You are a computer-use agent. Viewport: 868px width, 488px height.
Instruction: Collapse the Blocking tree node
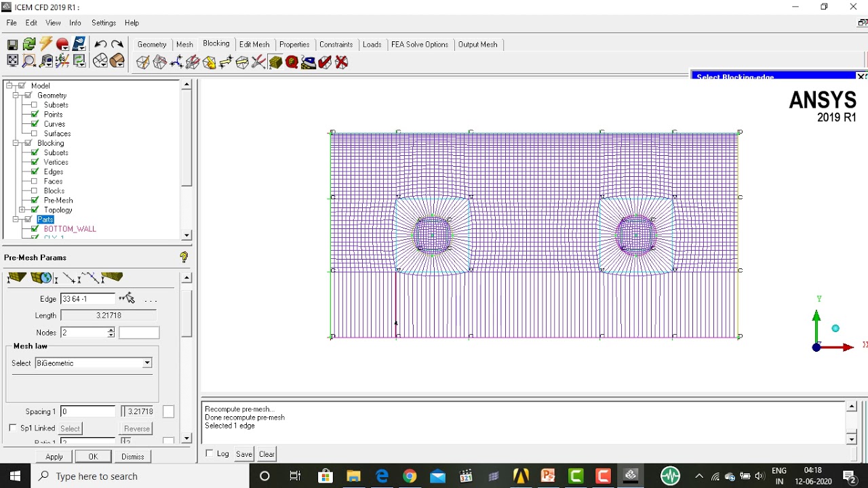(16, 143)
